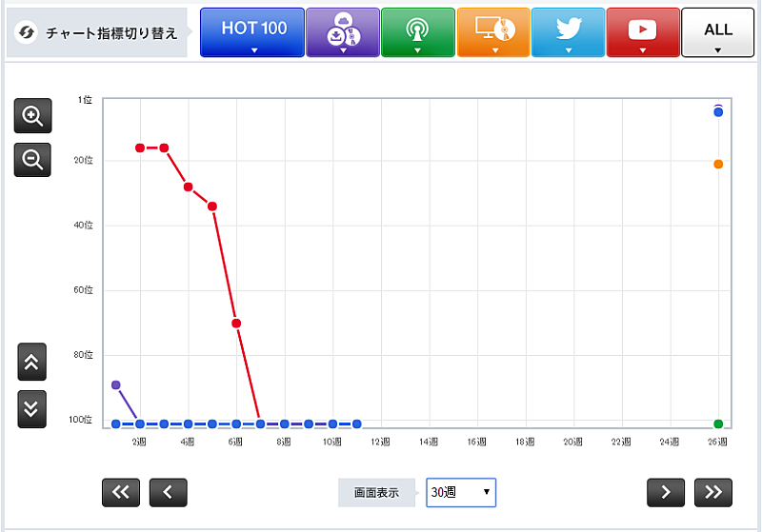Zoom in on the chart with the magnifier plus
The image size is (762, 532).
tap(32, 116)
